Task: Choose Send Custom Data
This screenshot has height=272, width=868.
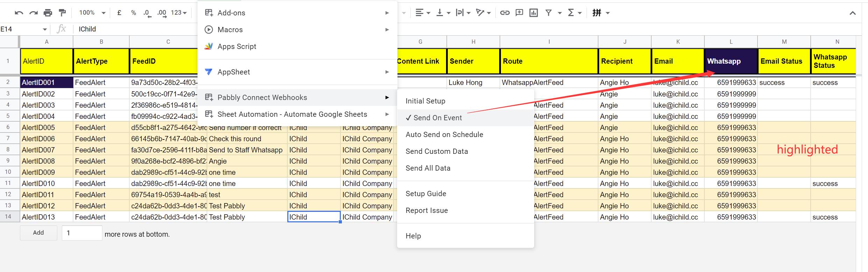Action: click(465, 151)
